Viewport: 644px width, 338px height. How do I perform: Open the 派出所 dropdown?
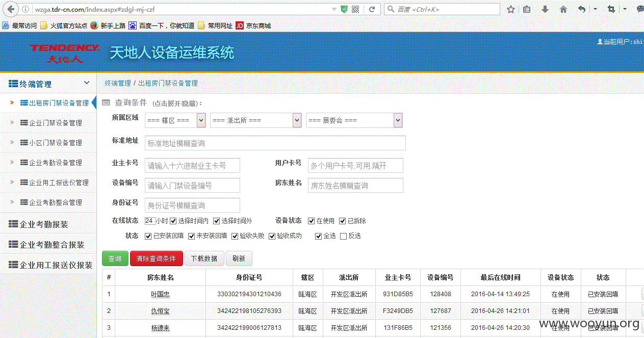[x=255, y=120]
